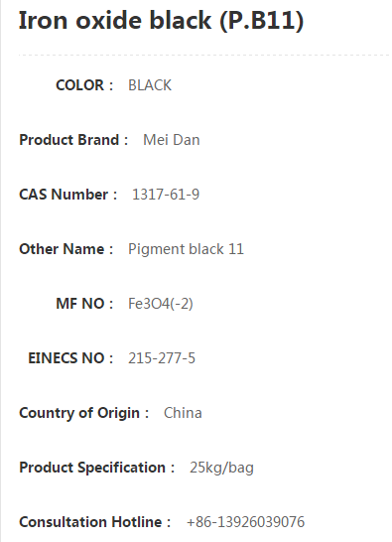
Task: Click the 25kg/bag specification value
Action: click(x=221, y=468)
